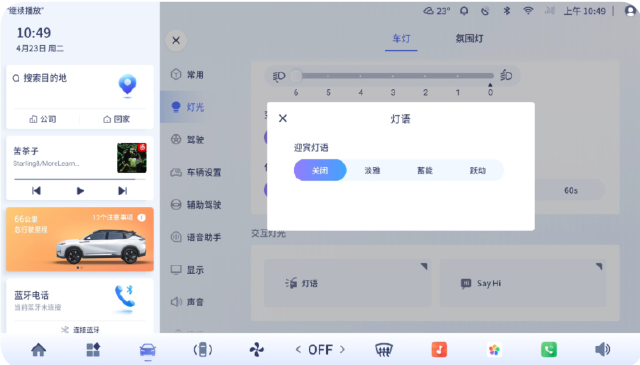This screenshot has height=365, width=640.
Task: Tap the volume speaker icon
Action: (602, 350)
